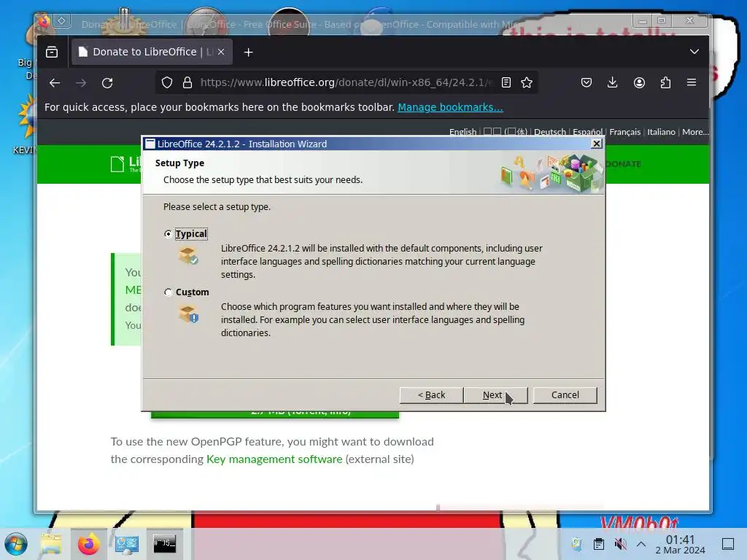
Task: Open a new tab with plus button
Action: click(248, 52)
